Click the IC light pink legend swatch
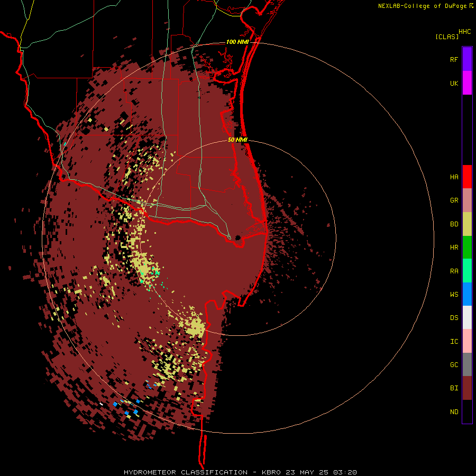Viewport: 476px width, 476px height. pos(467,341)
